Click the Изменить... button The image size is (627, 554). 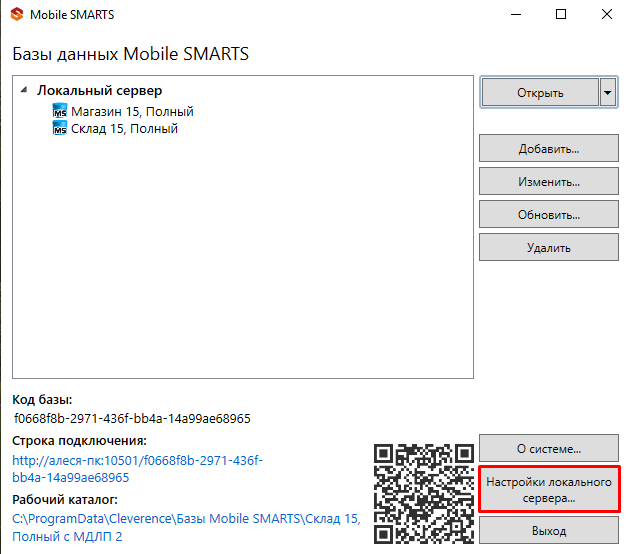pyautogui.click(x=549, y=182)
